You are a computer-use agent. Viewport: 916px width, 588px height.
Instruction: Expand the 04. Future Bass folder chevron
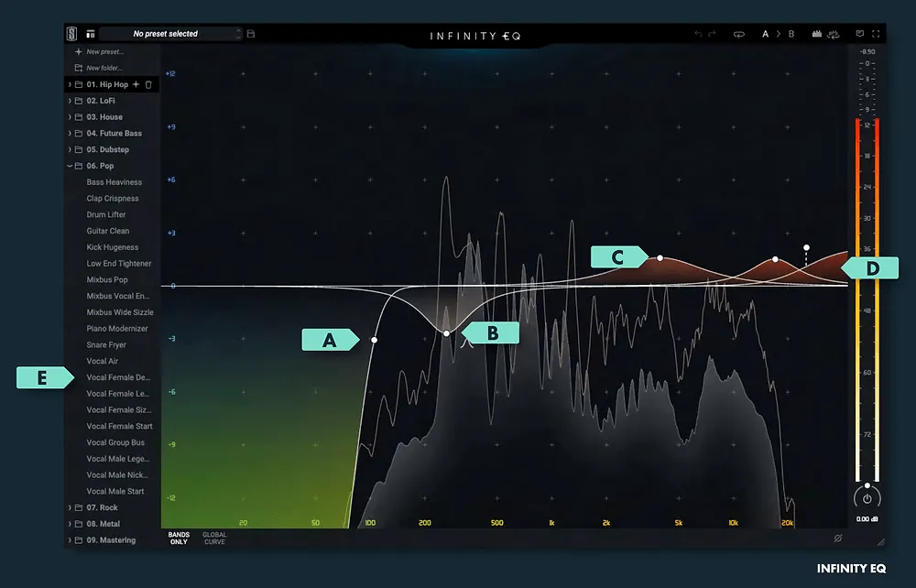coord(70,133)
